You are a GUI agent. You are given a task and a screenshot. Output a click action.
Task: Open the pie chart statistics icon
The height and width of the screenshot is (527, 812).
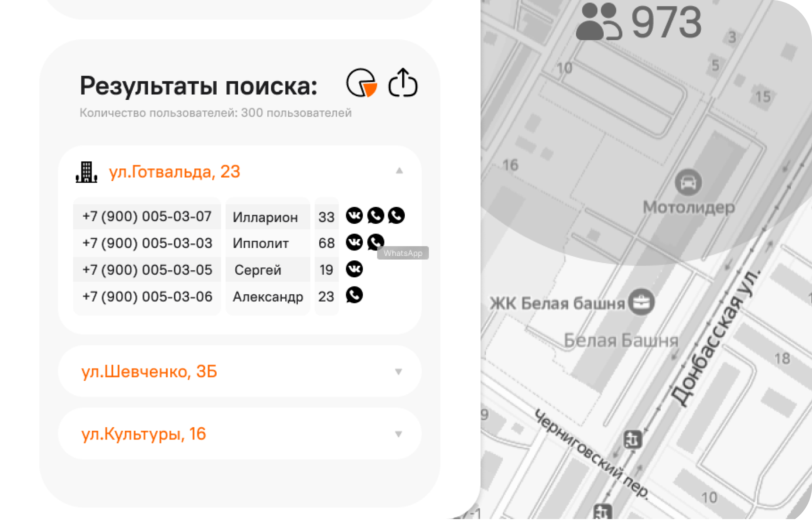pyautogui.click(x=361, y=83)
